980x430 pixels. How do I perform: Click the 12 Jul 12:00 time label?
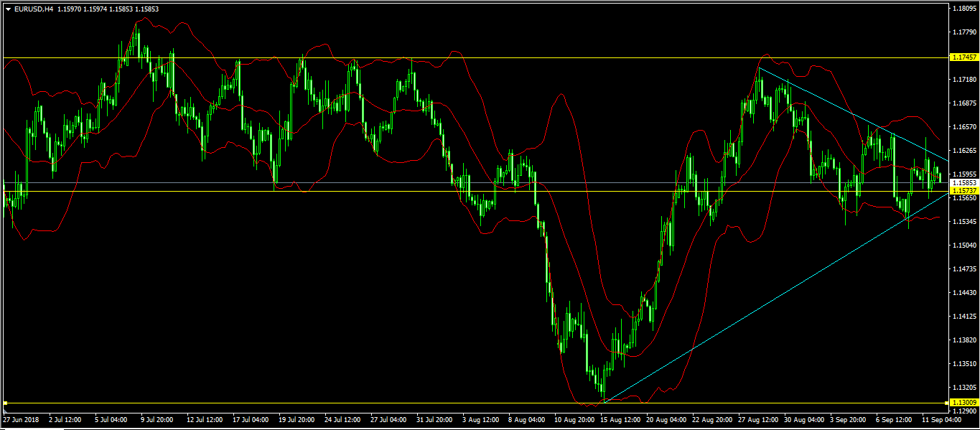tap(205, 419)
